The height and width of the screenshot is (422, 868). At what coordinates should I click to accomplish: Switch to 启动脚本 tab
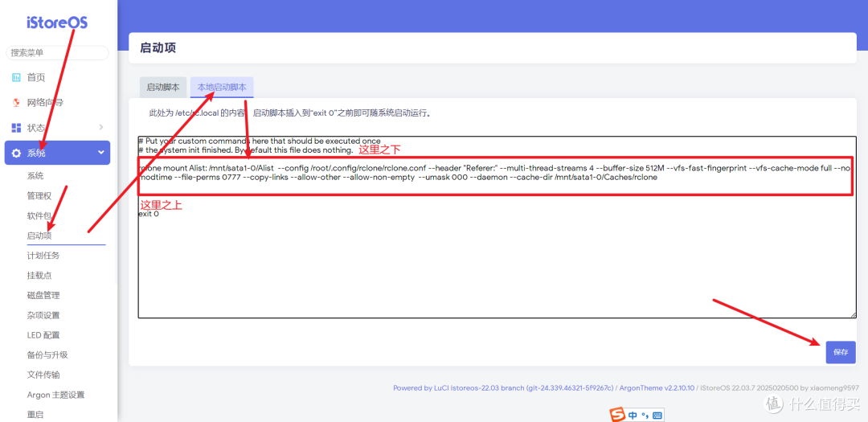(162, 88)
